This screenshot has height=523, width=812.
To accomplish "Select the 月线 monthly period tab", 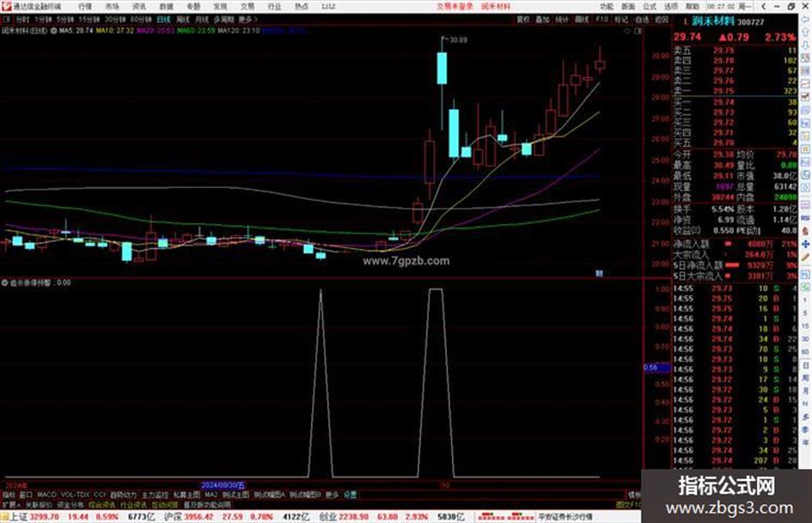I will [201, 19].
